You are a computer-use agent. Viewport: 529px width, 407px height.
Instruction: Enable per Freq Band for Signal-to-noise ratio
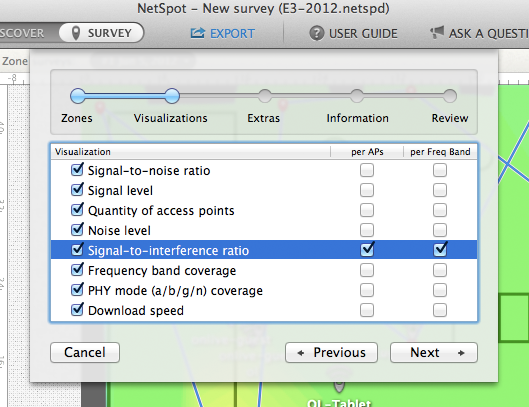440,170
